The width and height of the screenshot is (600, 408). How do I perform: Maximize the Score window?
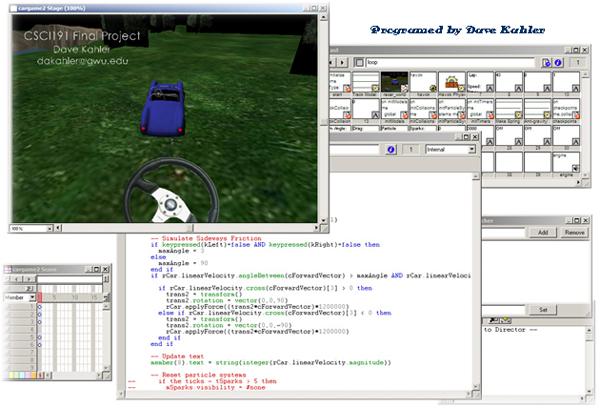(97, 269)
